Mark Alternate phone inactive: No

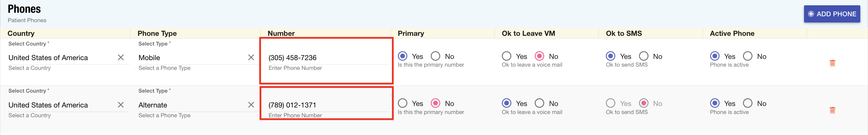click(x=747, y=103)
